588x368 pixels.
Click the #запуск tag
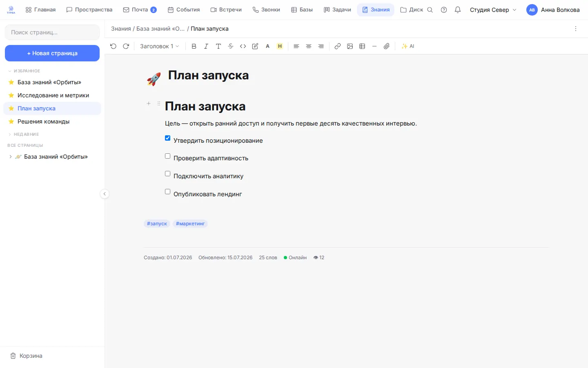click(x=157, y=224)
